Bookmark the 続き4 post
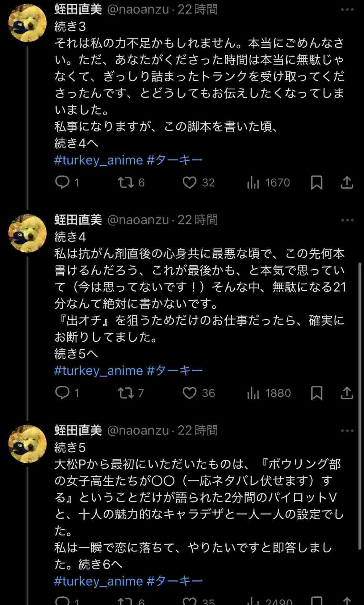 click(317, 393)
